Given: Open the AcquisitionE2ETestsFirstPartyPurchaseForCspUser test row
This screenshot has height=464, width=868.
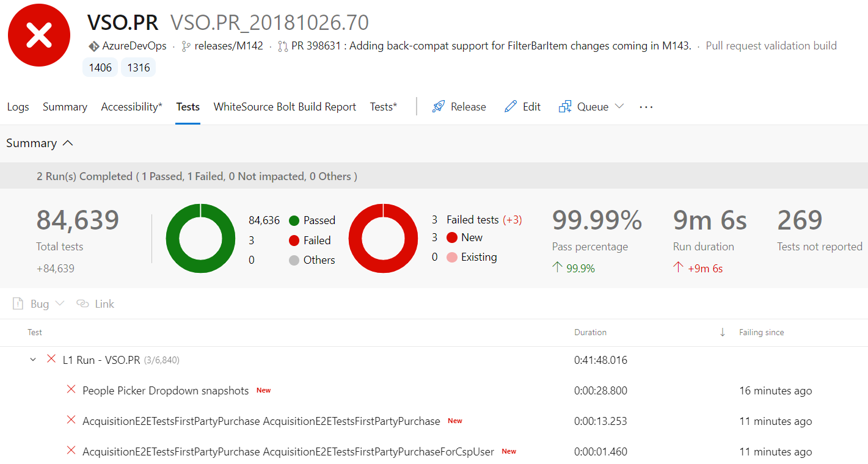Looking at the screenshot, I should 288,452.
